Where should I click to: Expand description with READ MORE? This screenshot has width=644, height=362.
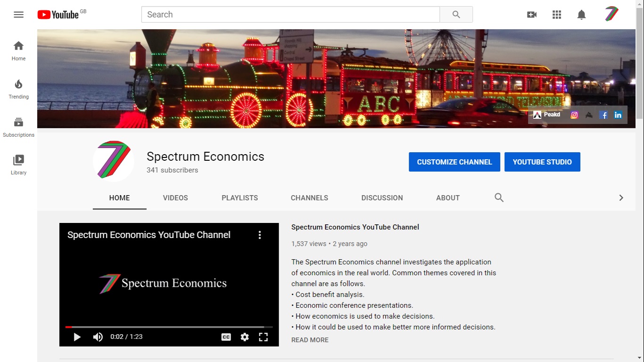[x=310, y=340]
